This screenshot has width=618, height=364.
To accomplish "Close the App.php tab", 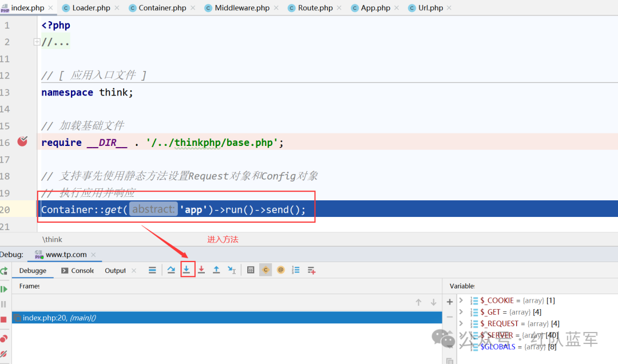I will click(x=397, y=8).
